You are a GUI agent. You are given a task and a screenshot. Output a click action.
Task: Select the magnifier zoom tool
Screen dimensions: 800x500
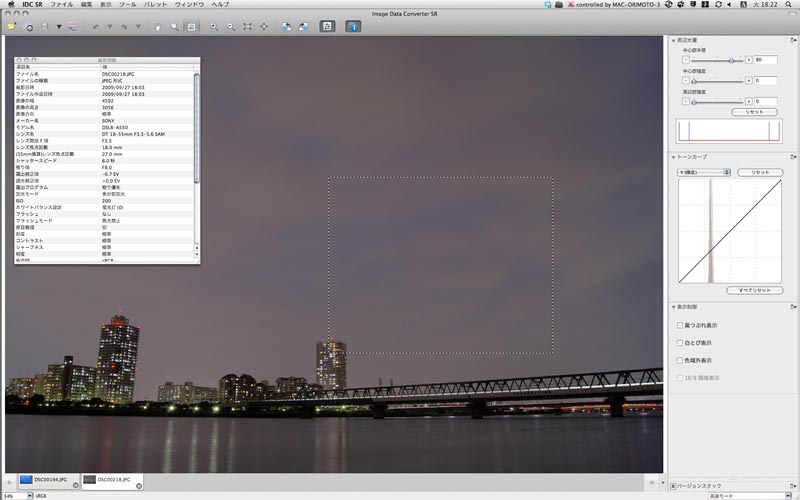[x=174, y=27]
